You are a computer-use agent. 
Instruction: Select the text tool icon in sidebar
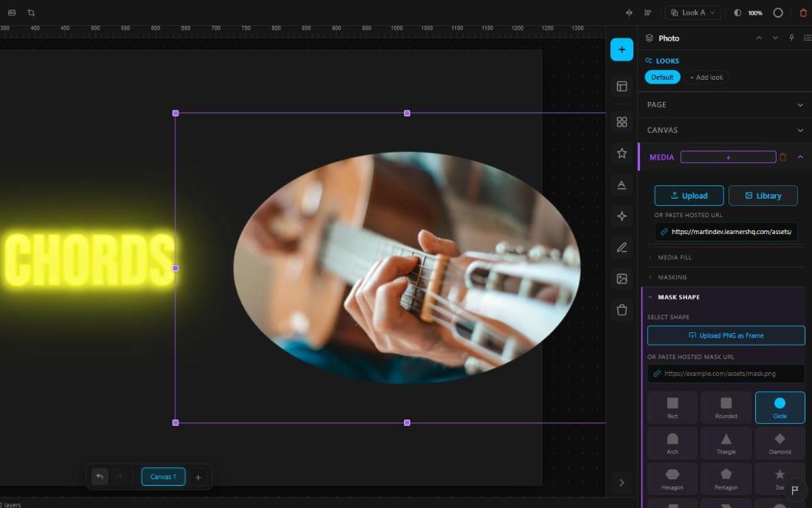622,185
